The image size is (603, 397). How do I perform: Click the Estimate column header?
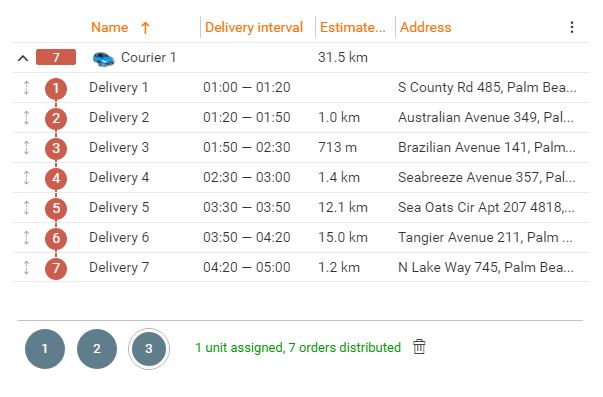tap(352, 27)
